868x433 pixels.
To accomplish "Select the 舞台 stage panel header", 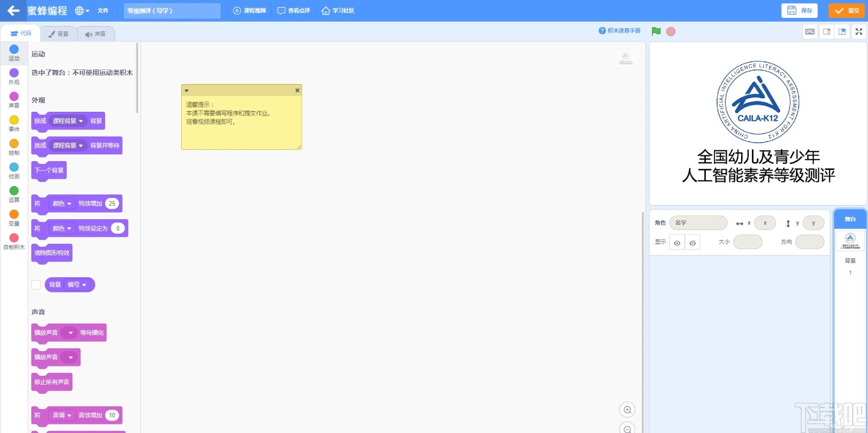I will coord(850,219).
